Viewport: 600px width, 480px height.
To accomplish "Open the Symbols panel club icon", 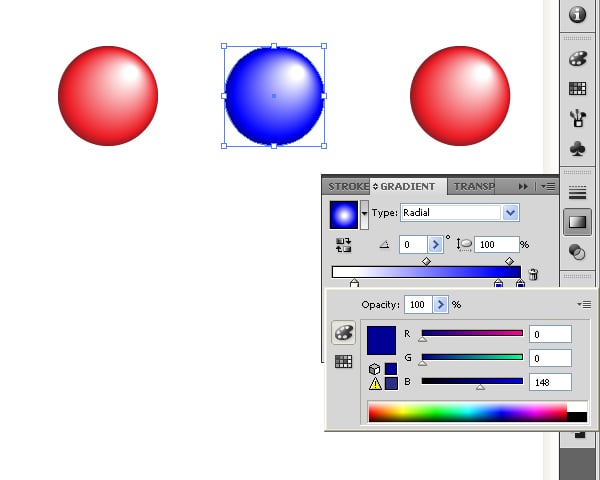I will point(577,149).
